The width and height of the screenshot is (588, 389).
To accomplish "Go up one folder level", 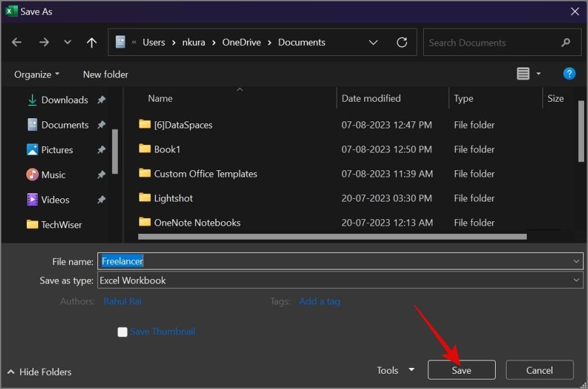I will [92, 43].
